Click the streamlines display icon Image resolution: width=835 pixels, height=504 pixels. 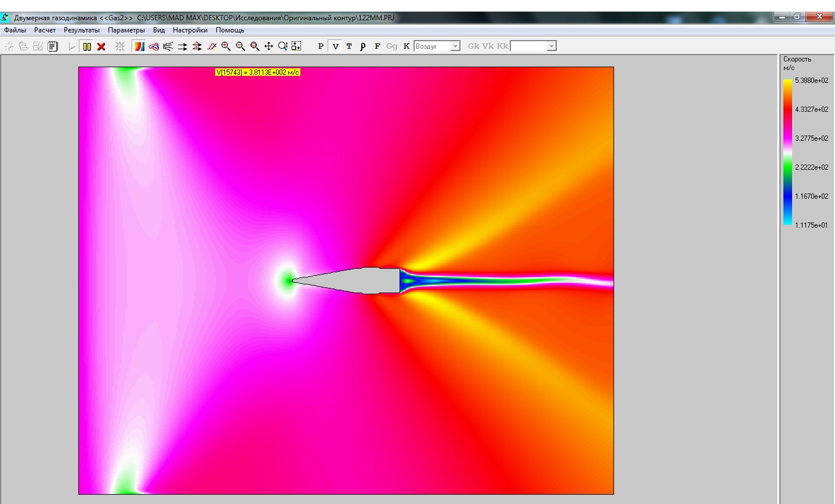[168, 46]
